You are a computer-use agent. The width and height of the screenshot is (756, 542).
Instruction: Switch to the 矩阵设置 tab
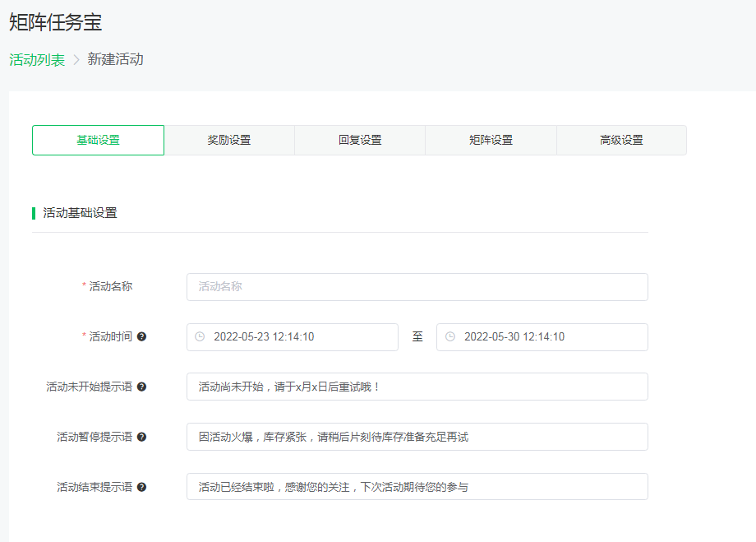tap(490, 140)
